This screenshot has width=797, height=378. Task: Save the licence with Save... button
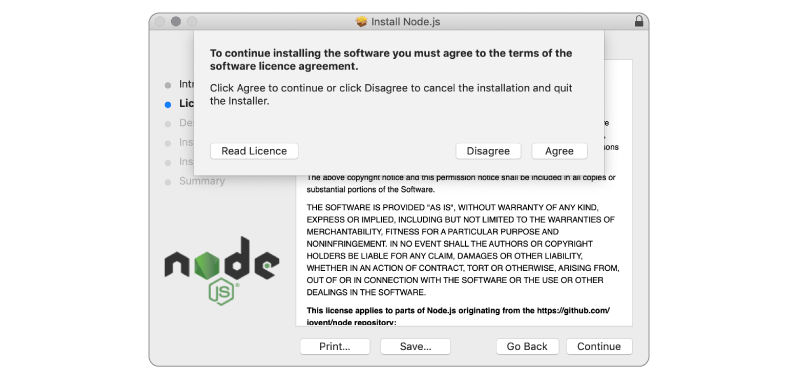point(415,346)
